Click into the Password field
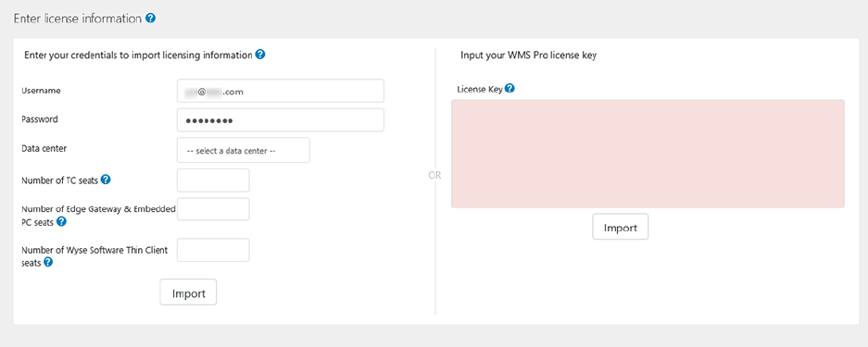 (x=281, y=120)
